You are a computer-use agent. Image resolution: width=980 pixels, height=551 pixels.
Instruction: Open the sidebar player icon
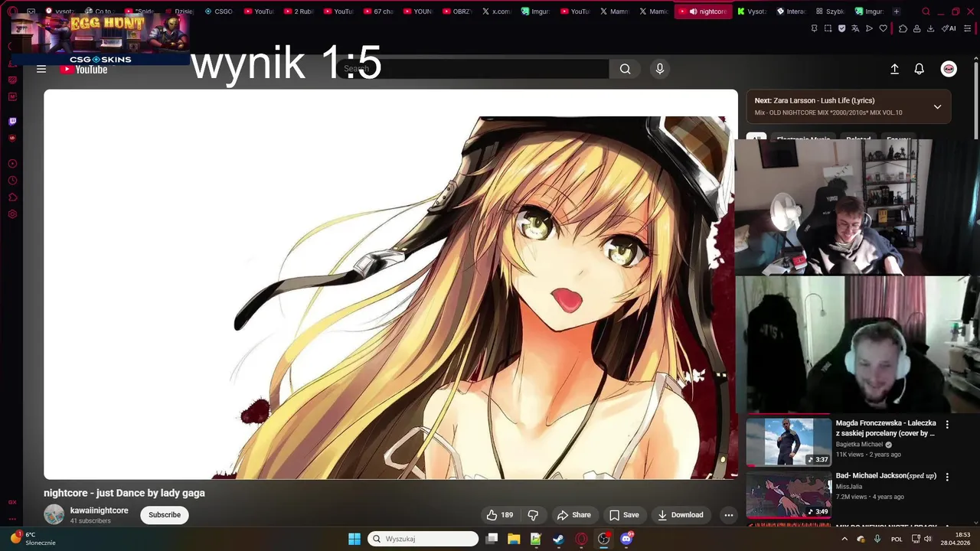(12, 163)
